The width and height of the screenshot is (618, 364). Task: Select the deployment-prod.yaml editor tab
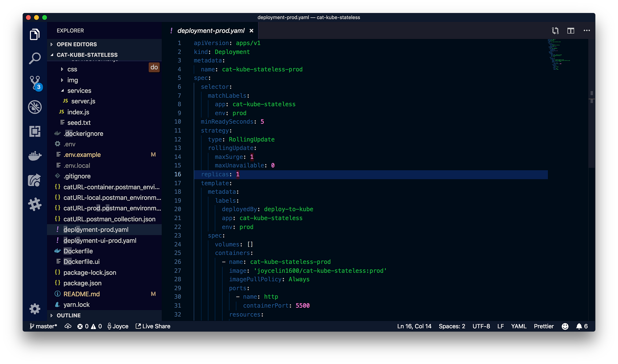211,31
